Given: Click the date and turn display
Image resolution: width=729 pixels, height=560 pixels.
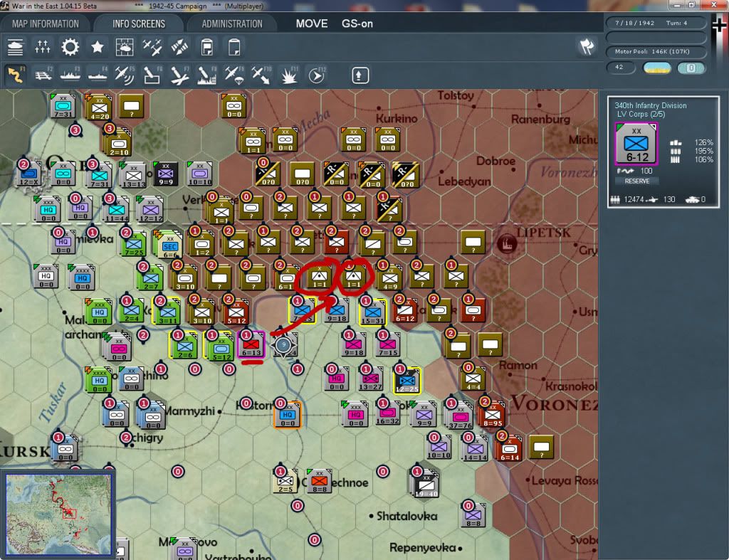Looking at the screenshot, I should tap(657, 23).
